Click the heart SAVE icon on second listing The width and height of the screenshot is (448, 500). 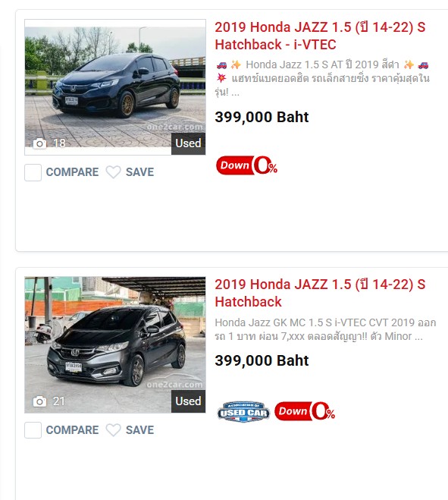tap(114, 430)
